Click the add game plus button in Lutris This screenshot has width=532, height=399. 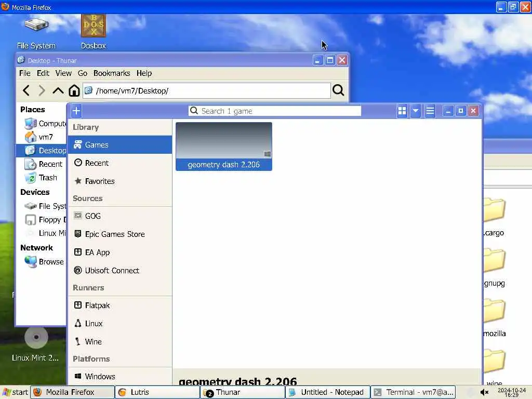(76, 111)
